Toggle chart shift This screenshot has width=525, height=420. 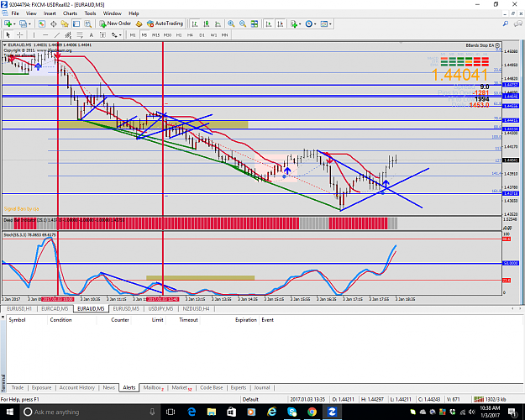(281, 24)
